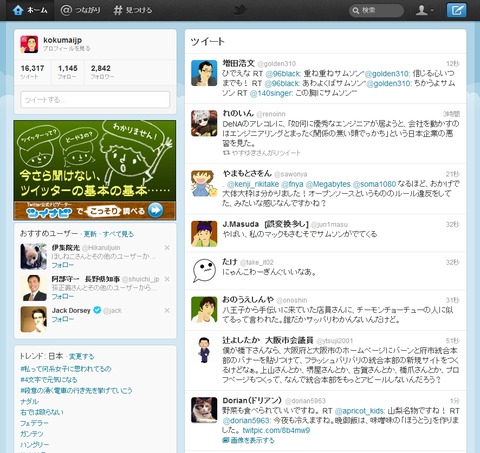This screenshot has height=453, width=480.
Task: Click the blue compose tweet button
Action: coord(456,10)
